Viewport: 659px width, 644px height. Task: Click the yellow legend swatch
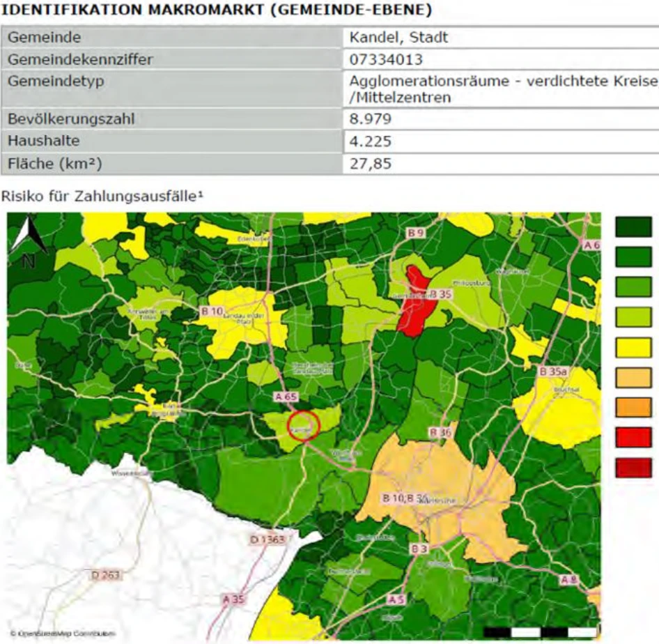(634, 348)
